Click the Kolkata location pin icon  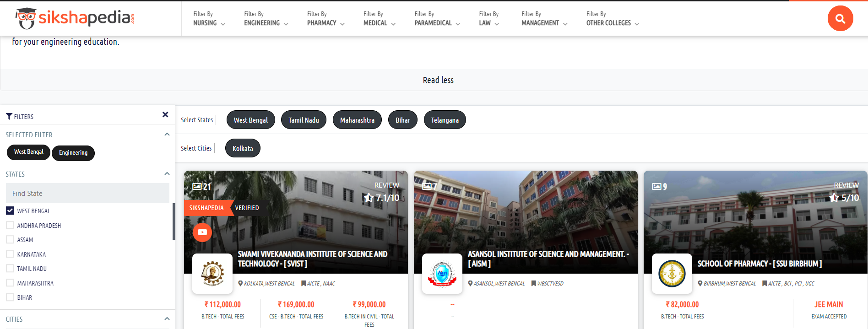click(x=240, y=284)
